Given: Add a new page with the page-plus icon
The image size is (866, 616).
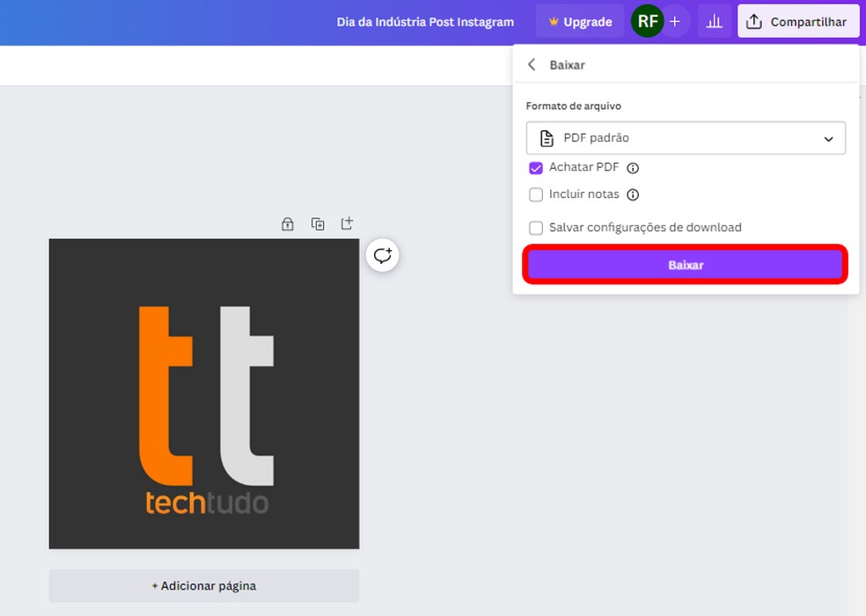Looking at the screenshot, I should [347, 224].
